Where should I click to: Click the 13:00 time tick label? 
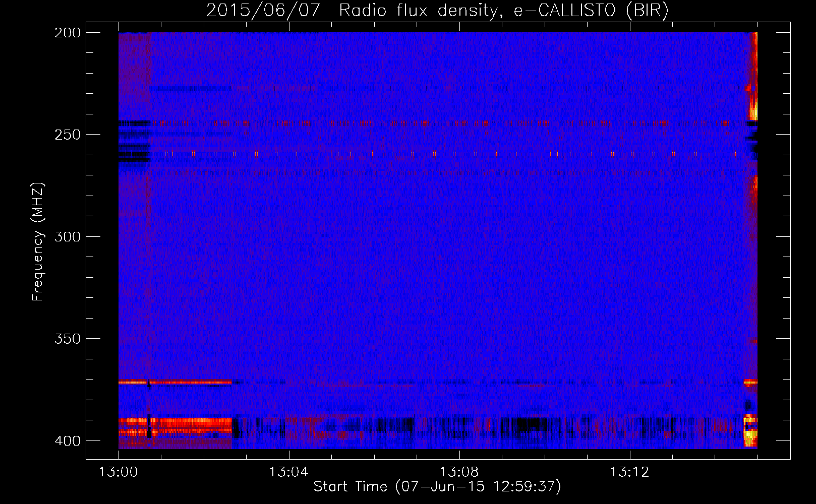point(118,472)
